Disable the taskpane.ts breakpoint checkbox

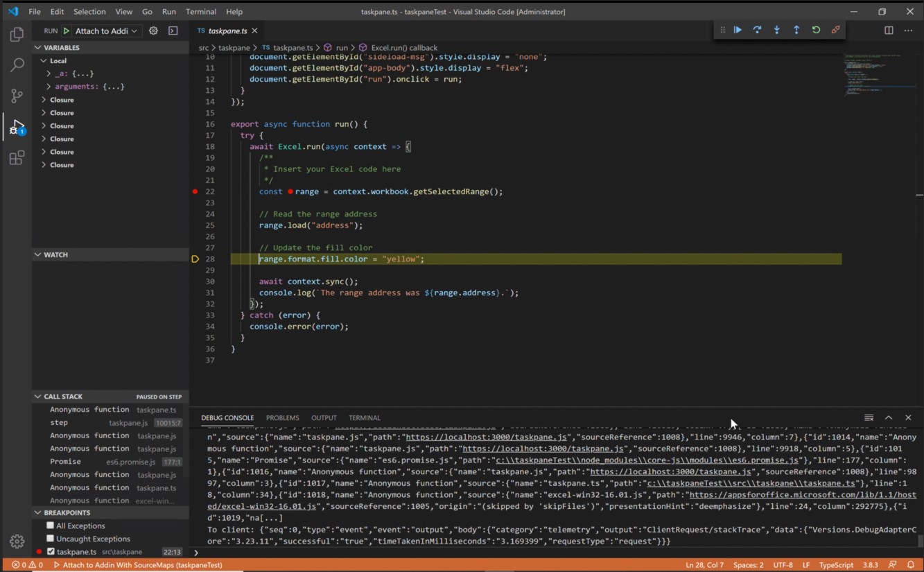(50, 552)
